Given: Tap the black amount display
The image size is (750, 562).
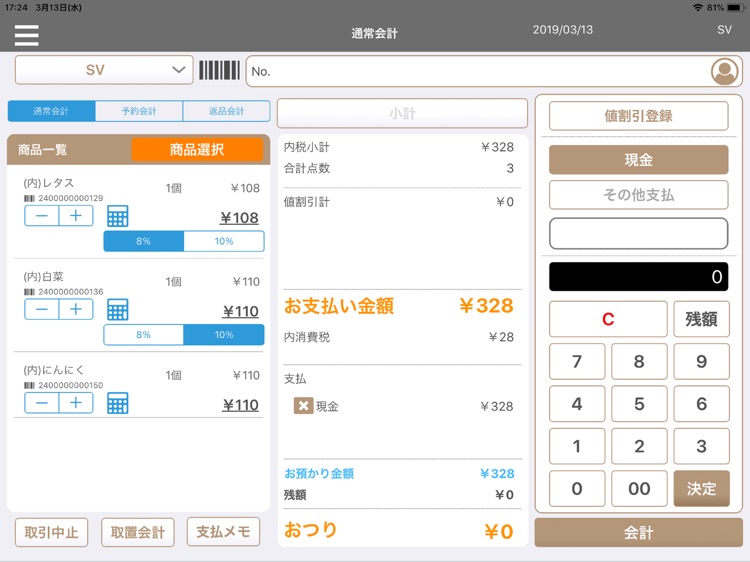Looking at the screenshot, I should click(639, 276).
